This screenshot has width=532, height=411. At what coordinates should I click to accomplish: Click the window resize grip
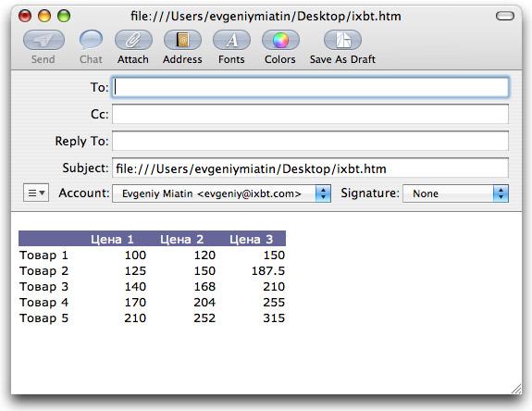(x=516, y=389)
